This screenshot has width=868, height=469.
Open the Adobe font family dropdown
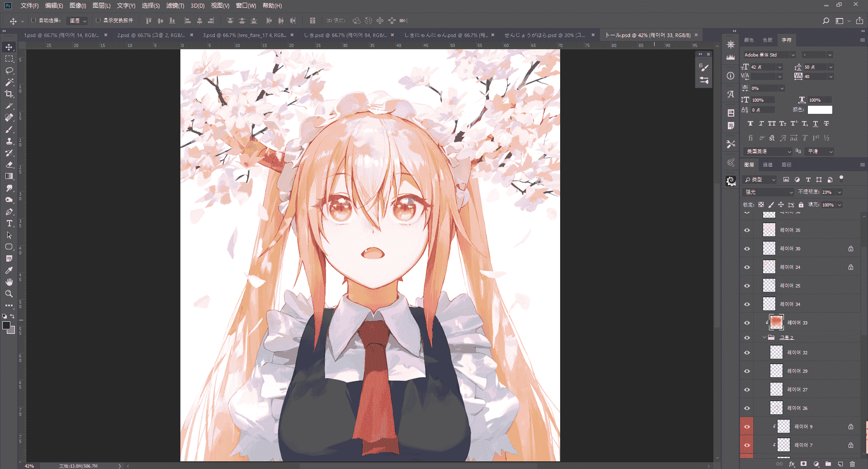click(769, 55)
